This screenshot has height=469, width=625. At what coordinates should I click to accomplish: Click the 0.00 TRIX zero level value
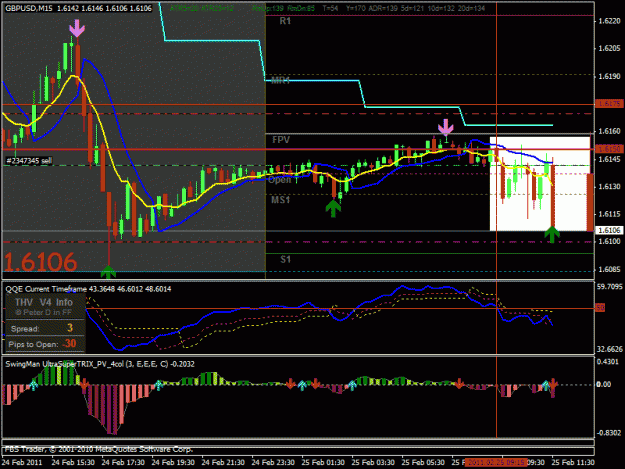click(x=604, y=384)
